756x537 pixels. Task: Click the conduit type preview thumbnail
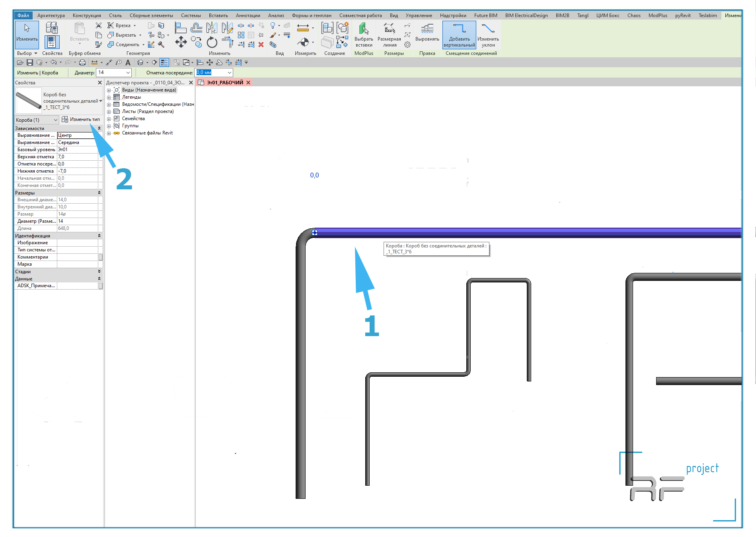coord(28,101)
